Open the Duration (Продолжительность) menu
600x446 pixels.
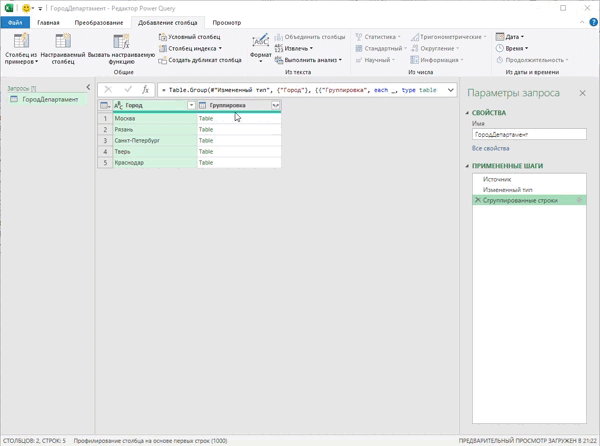pyautogui.click(x=532, y=60)
